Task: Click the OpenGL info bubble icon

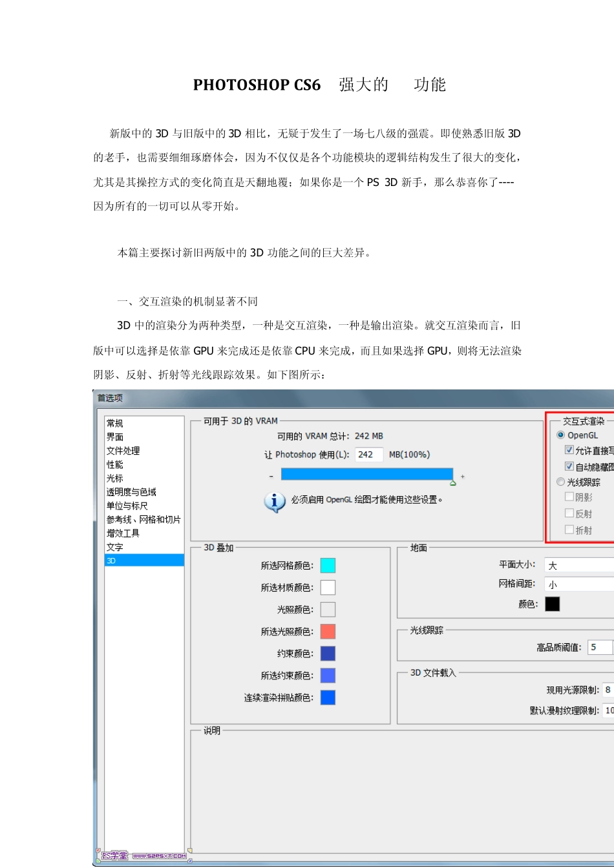Action: coord(275,501)
